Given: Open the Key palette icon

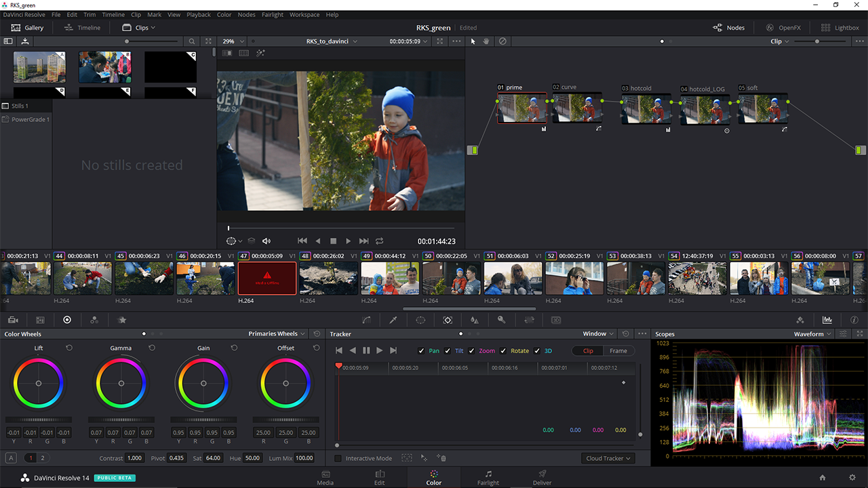Looking at the screenshot, I should tap(502, 320).
